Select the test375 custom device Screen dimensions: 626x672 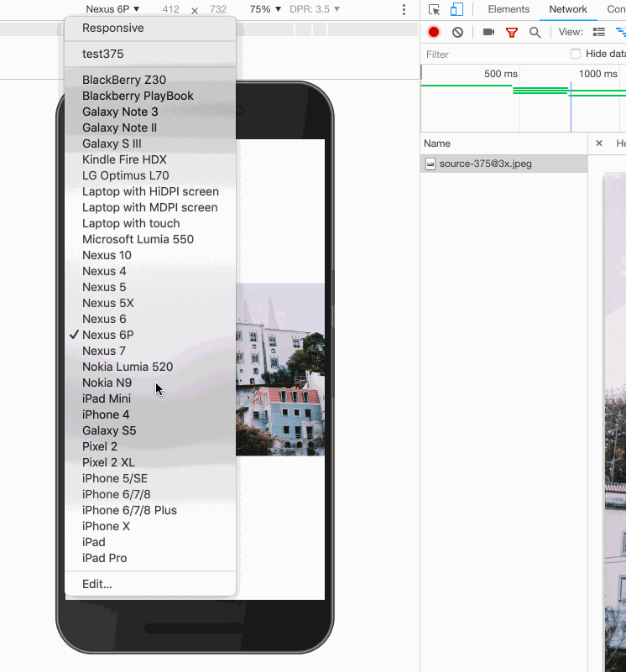click(x=150, y=54)
